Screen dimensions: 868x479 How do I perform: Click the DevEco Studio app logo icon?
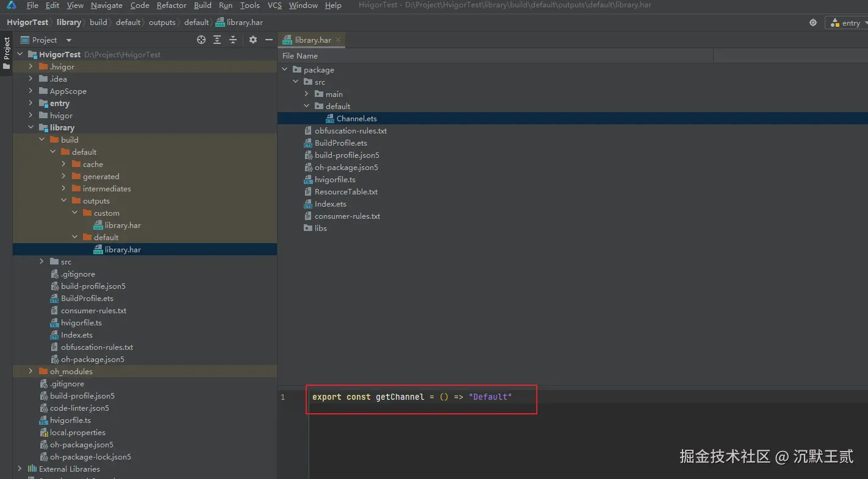tap(12, 5)
